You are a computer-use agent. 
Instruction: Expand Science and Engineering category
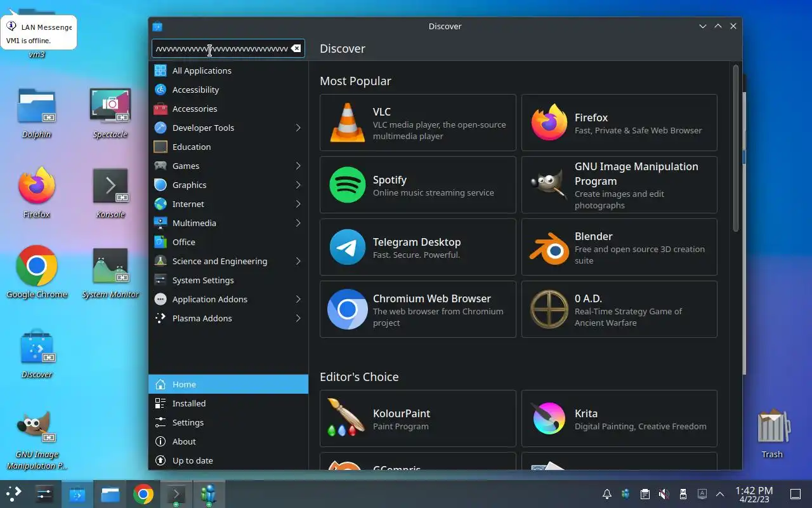(298, 261)
